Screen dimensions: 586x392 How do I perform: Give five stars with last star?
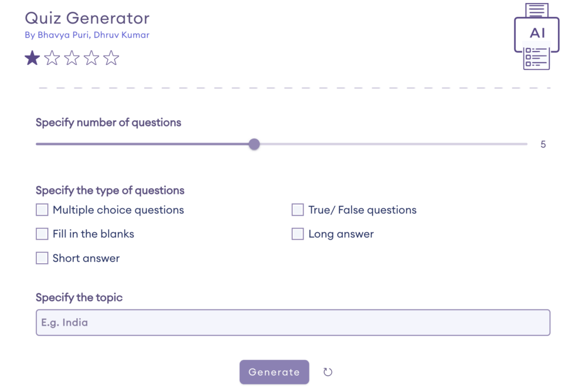tap(111, 58)
